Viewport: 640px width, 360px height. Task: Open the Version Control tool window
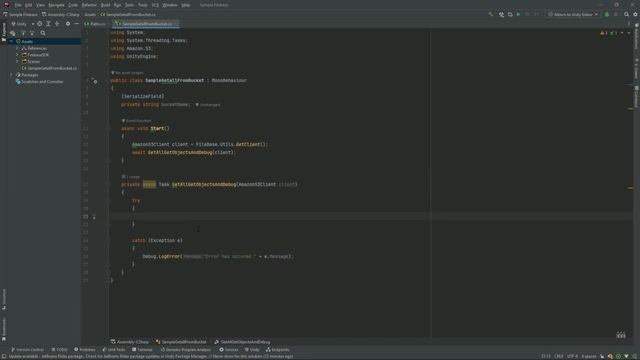pyautogui.click(x=27, y=350)
